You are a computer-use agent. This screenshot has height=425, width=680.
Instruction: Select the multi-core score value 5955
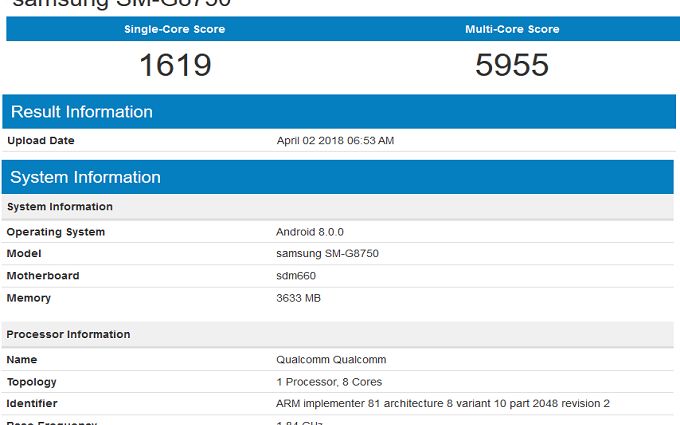(512, 65)
